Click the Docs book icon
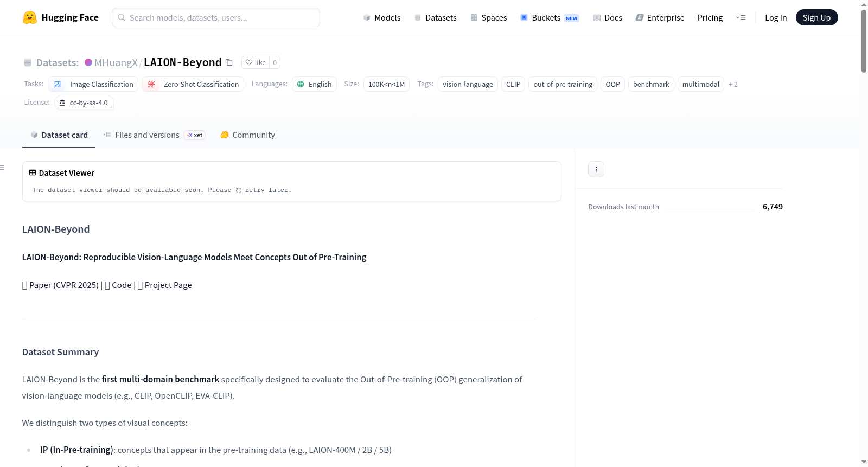Viewport: 868px width, 467px height. 597,17
